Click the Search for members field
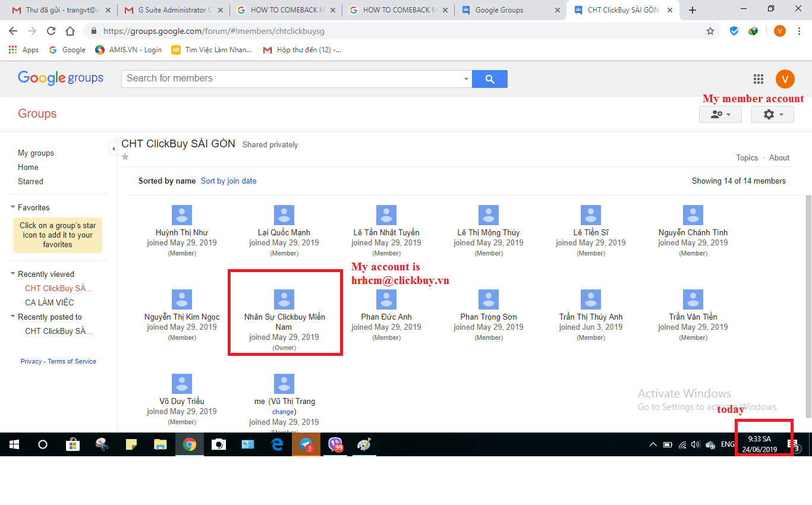The width and height of the screenshot is (812, 505). [291, 79]
